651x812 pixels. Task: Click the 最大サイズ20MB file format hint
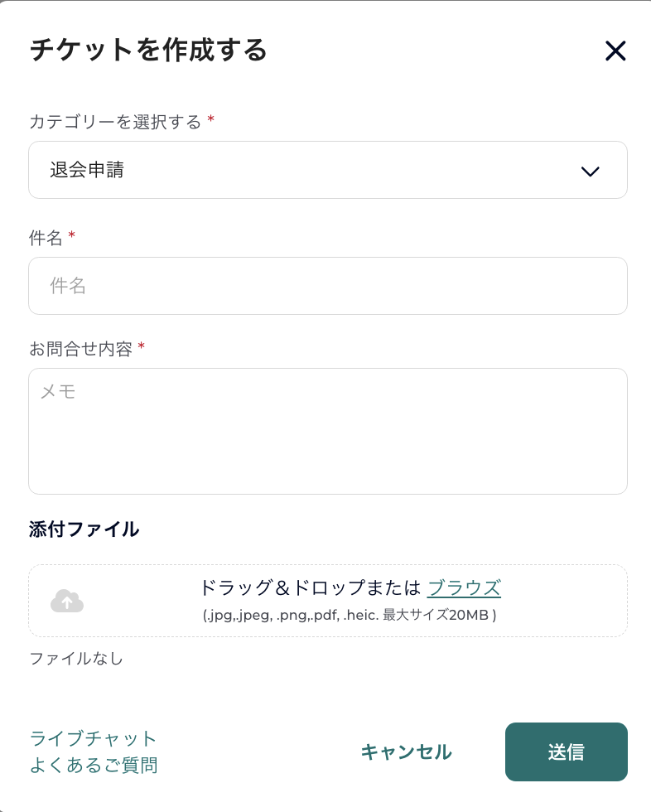point(439,616)
